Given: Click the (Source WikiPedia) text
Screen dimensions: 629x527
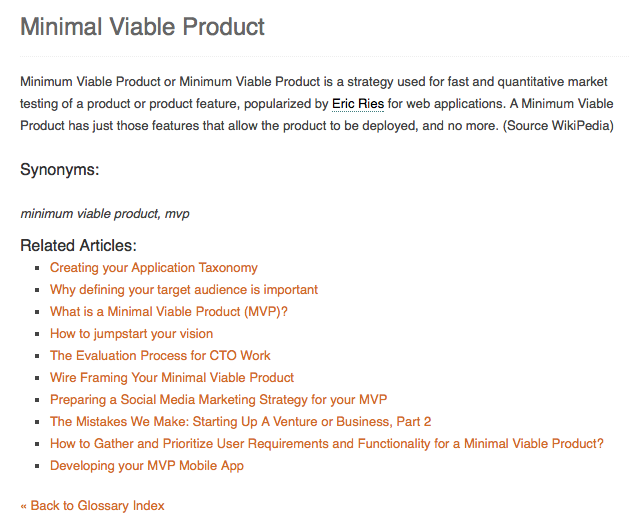Looking at the screenshot, I should [x=558, y=126].
